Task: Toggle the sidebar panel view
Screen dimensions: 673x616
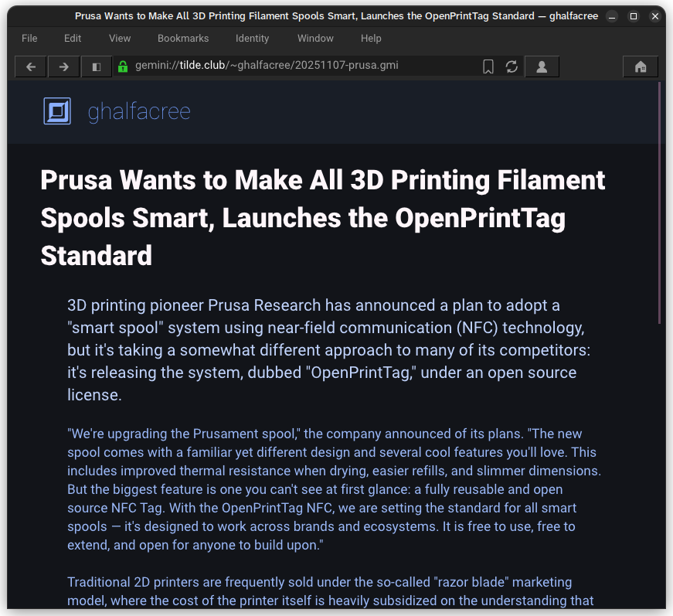Action: click(96, 66)
